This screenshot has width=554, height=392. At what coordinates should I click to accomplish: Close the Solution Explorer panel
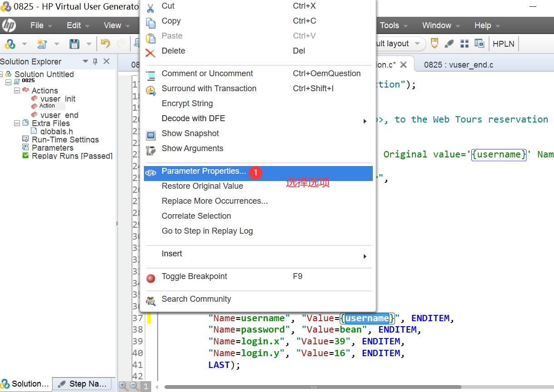point(107,61)
